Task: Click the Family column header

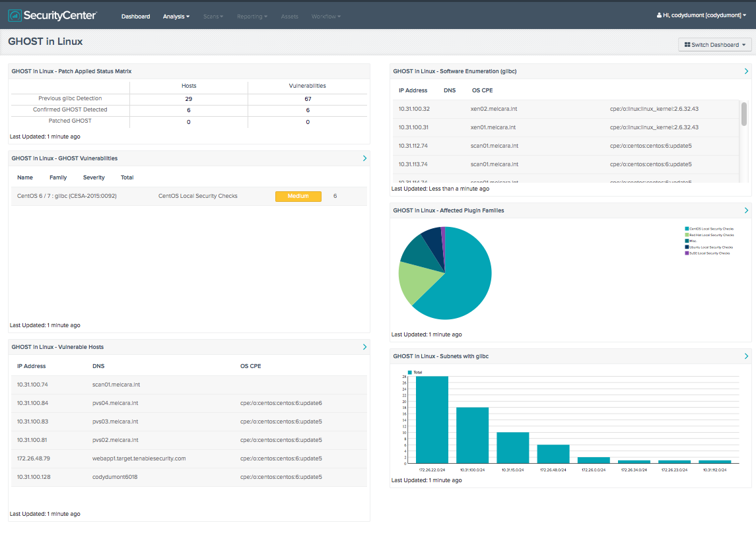Action: [x=58, y=177]
